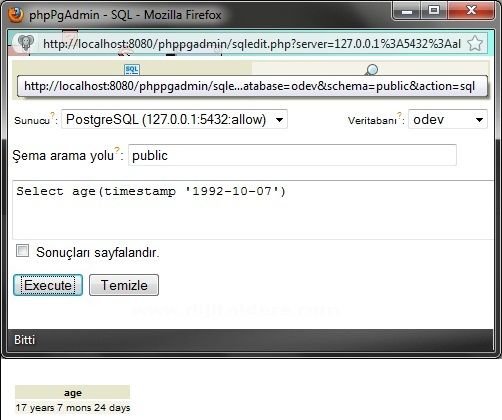
Task: Switch to the Find magnifier tab
Action: [x=371, y=69]
